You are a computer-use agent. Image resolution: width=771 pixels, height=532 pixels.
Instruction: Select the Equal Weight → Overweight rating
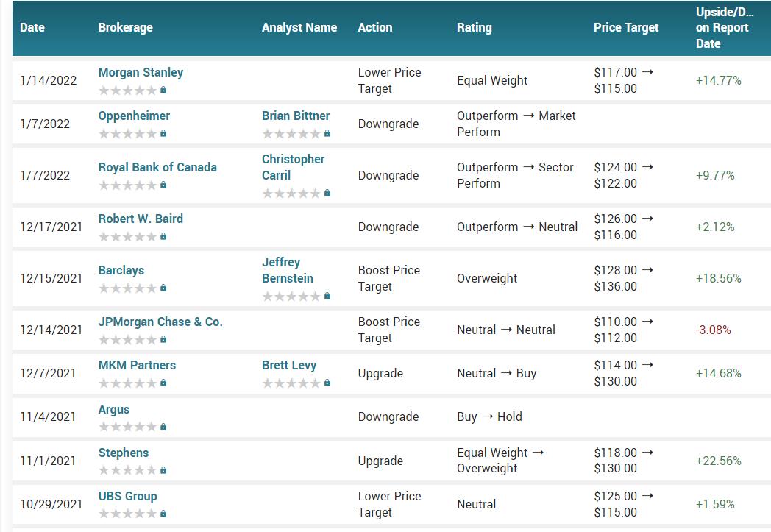[x=500, y=460]
